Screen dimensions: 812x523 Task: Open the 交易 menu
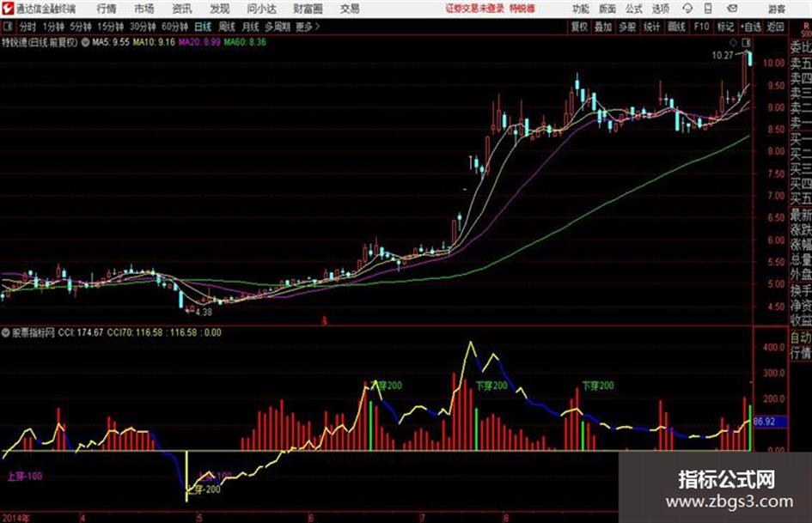(350, 9)
